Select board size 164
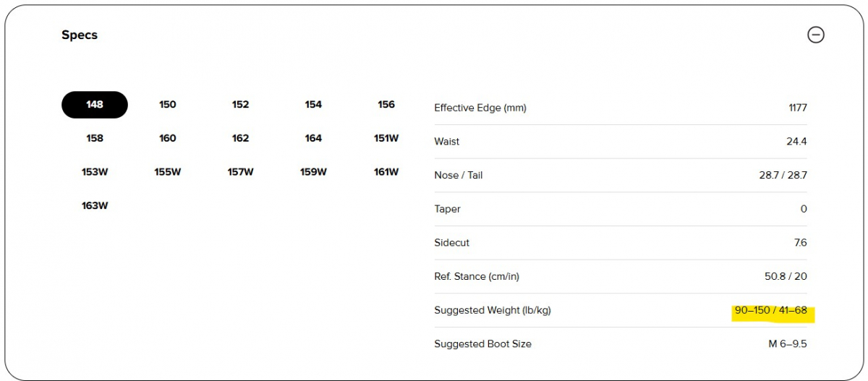Image resolution: width=868 pixels, height=381 pixels. click(313, 138)
